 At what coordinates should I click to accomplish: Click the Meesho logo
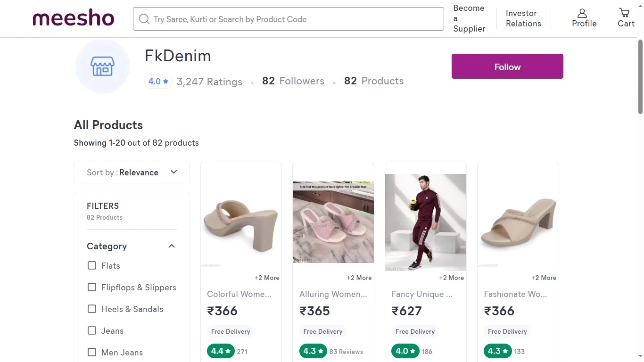tap(74, 19)
